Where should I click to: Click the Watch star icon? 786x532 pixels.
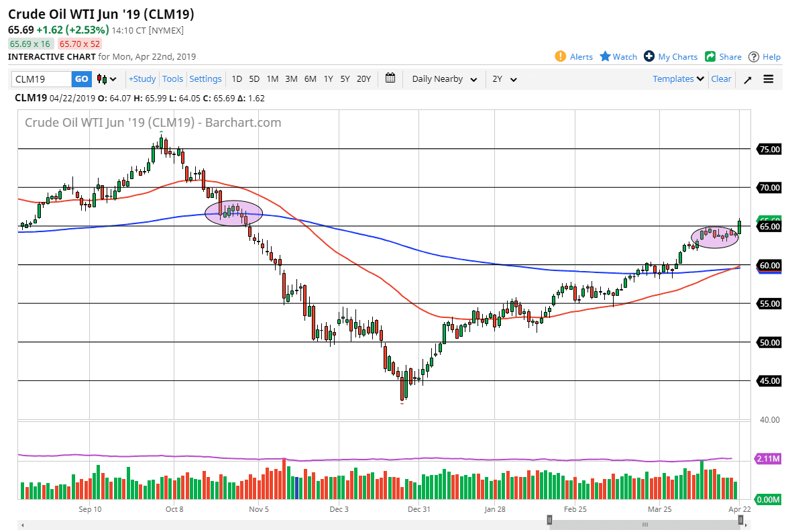[605, 56]
